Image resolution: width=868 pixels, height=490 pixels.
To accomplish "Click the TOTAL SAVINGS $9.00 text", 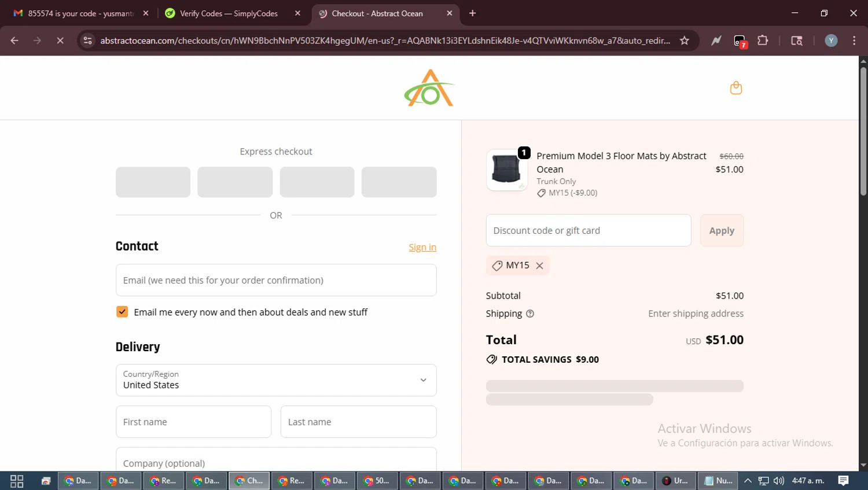I will [x=543, y=359].
